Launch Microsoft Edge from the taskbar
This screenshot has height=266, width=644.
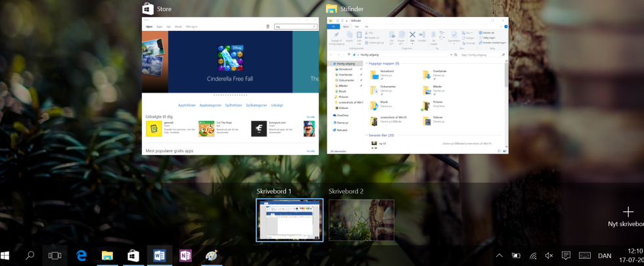82,255
